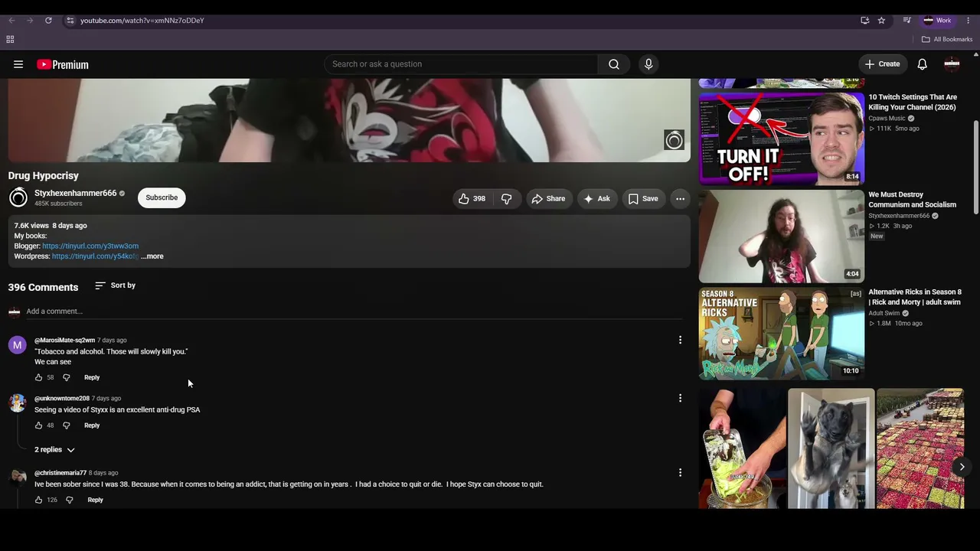Start voice search with the microphone

point(648,64)
